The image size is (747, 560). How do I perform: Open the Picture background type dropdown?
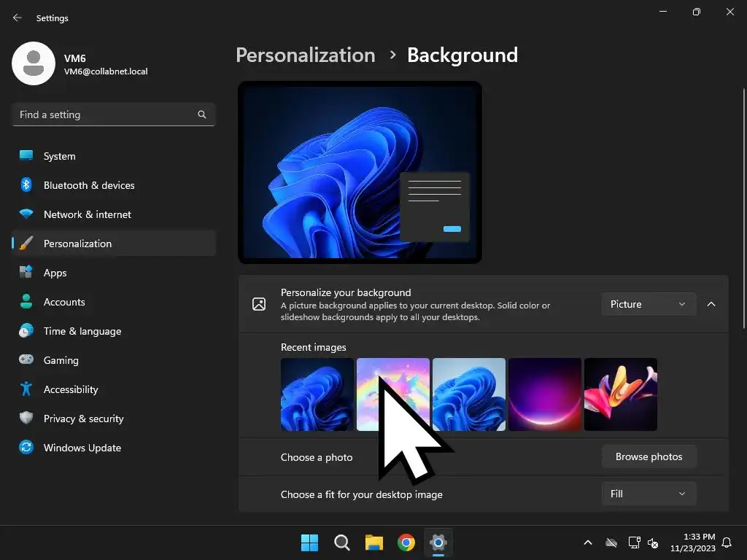pos(649,304)
